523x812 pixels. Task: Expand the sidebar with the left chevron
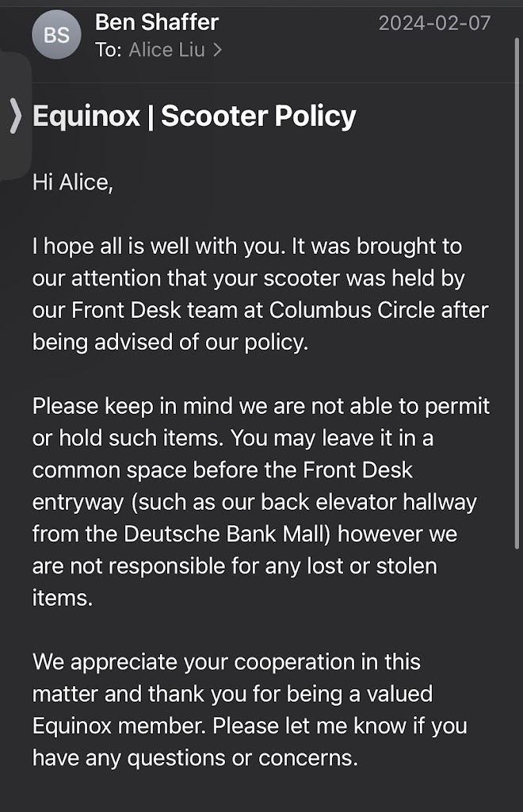click(x=16, y=117)
